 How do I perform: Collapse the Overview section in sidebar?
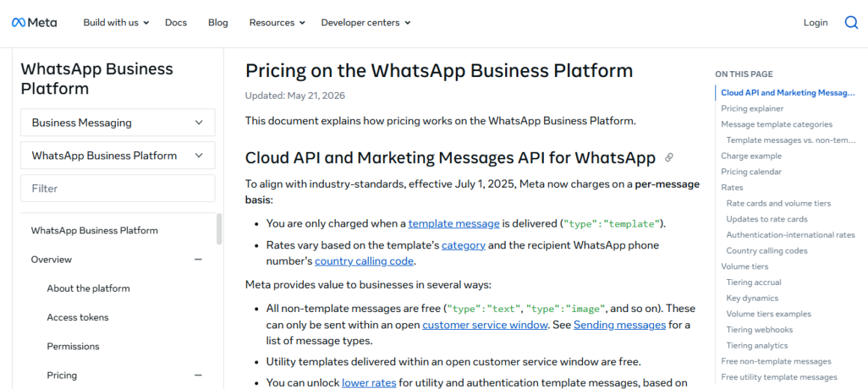point(198,260)
